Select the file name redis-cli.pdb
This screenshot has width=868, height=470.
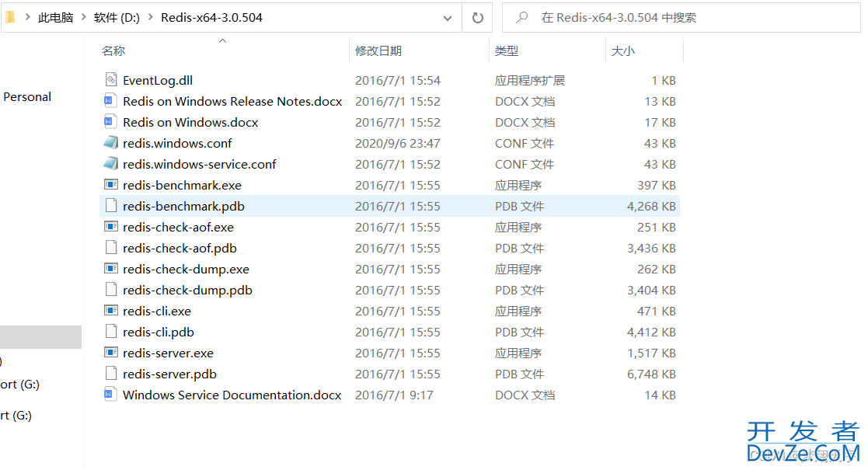point(159,332)
